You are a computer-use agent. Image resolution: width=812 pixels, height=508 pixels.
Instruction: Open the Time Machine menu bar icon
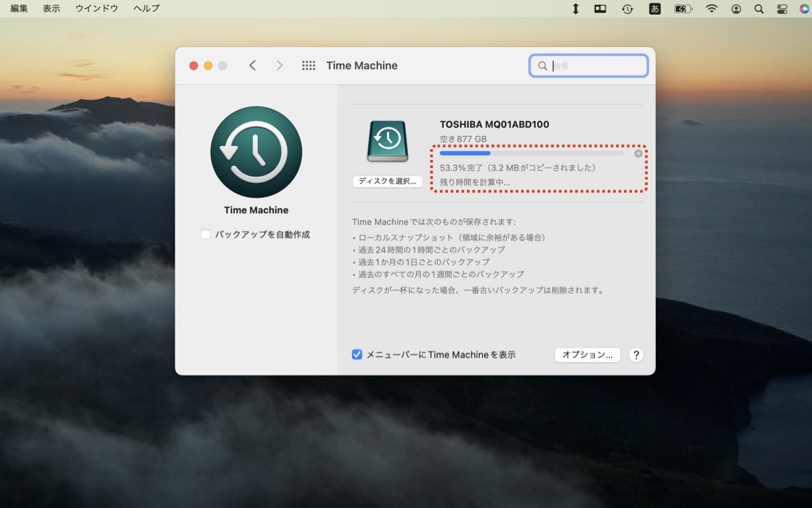[628, 9]
